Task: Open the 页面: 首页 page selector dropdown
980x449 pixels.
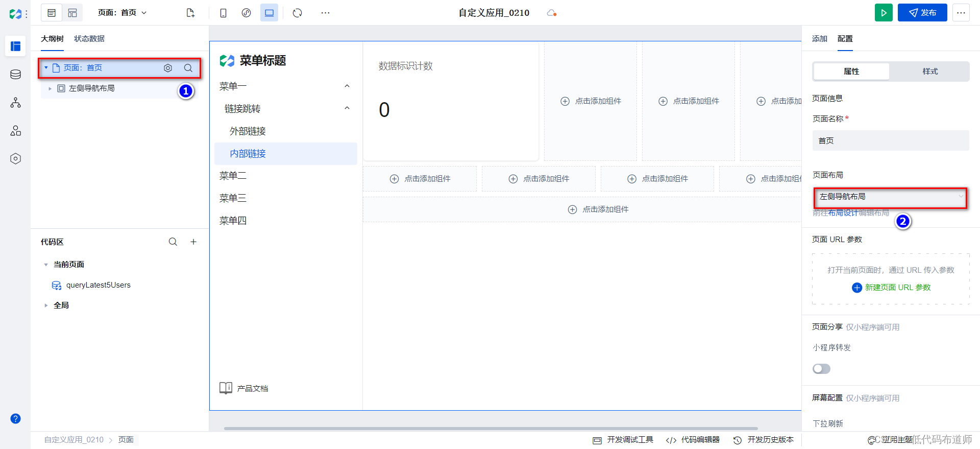Action: click(x=122, y=13)
